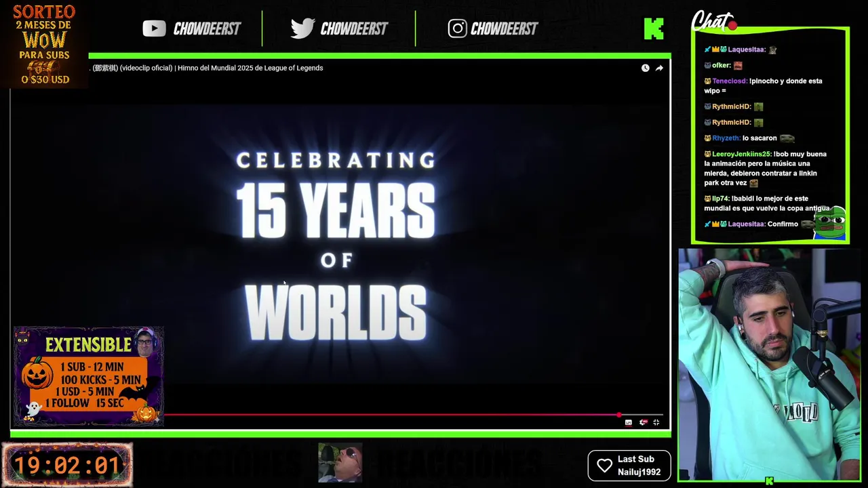The height and width of the screenshot is (488, 868).
Task: Click username 'ofker' in chat
Action: 721,65
